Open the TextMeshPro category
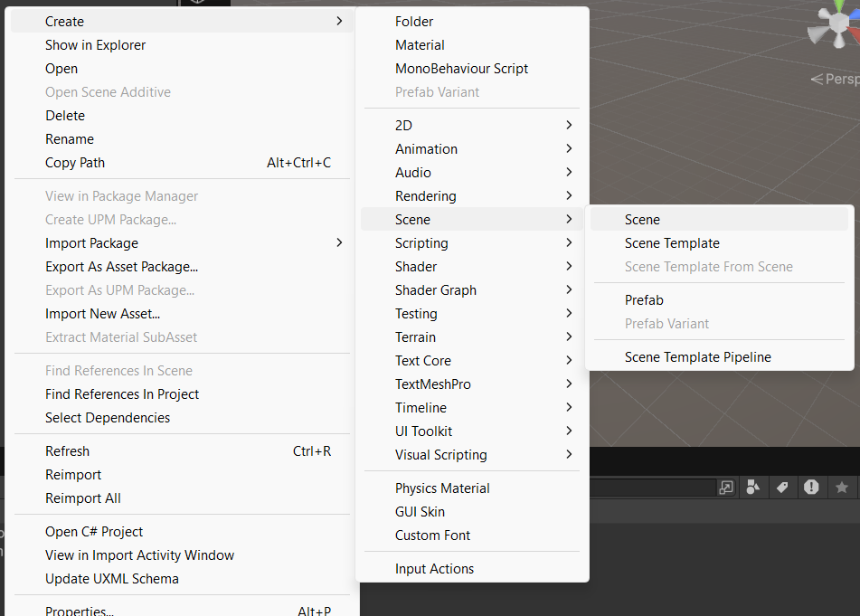 pyautogui.click(x=472, y=384)
